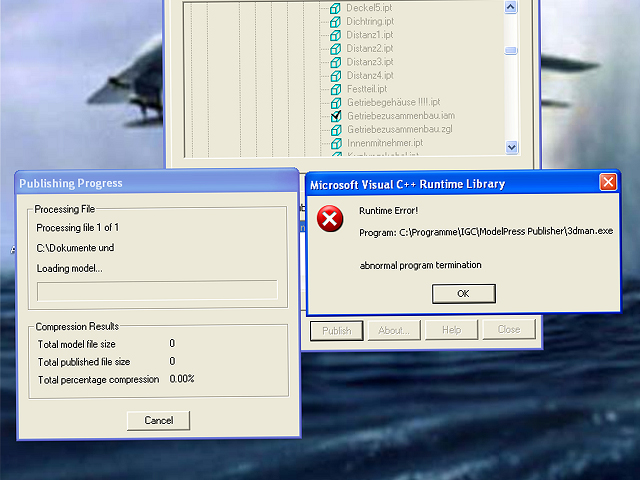Check the box icon for Distanz2.ipt
The width and height of the screenshot is (640, 480).
click(335, 49)
